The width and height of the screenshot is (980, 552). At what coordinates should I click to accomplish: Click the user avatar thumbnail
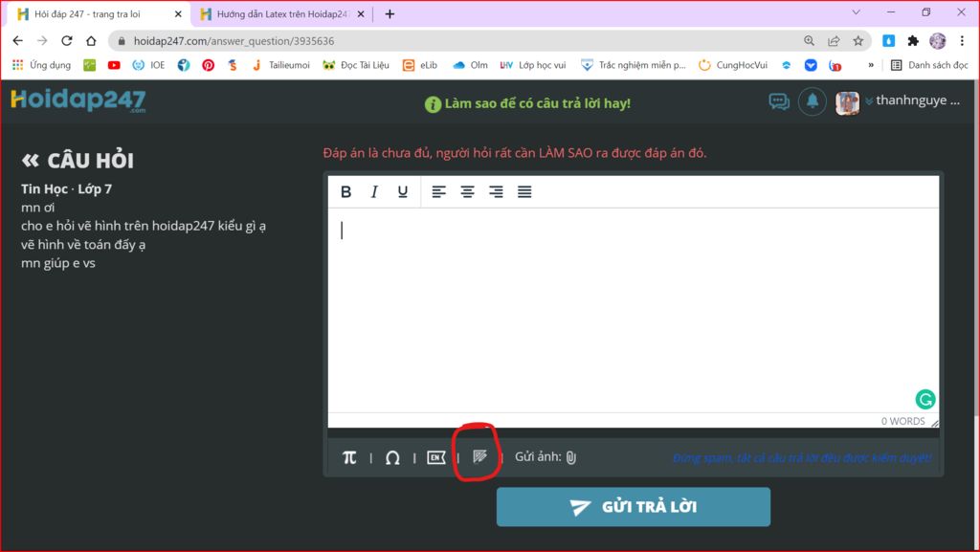coord(847,103)
